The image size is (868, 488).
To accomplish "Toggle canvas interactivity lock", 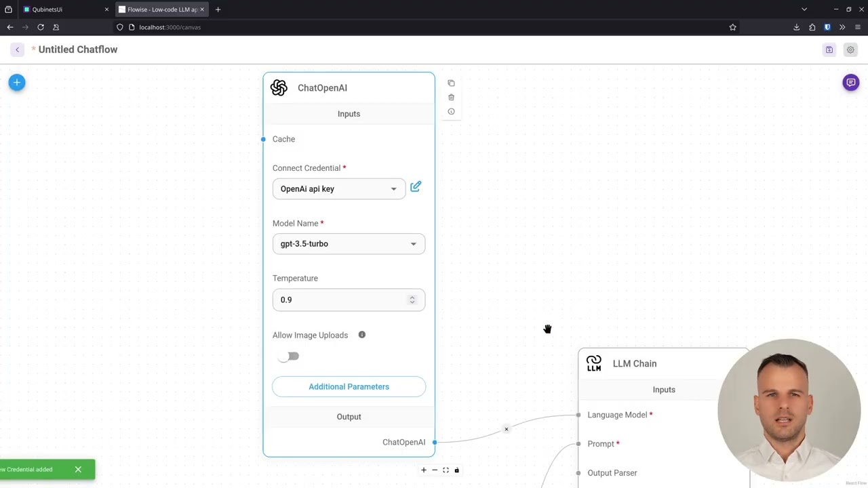I will click(456, 470).
